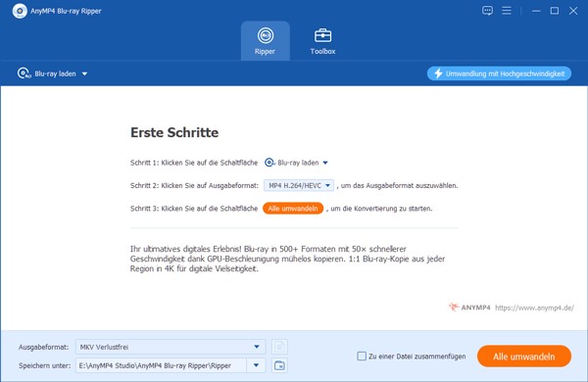The image size is (588, 382).
Task: Click the Speichern unter path field
Action: click(x=162, y=365)
